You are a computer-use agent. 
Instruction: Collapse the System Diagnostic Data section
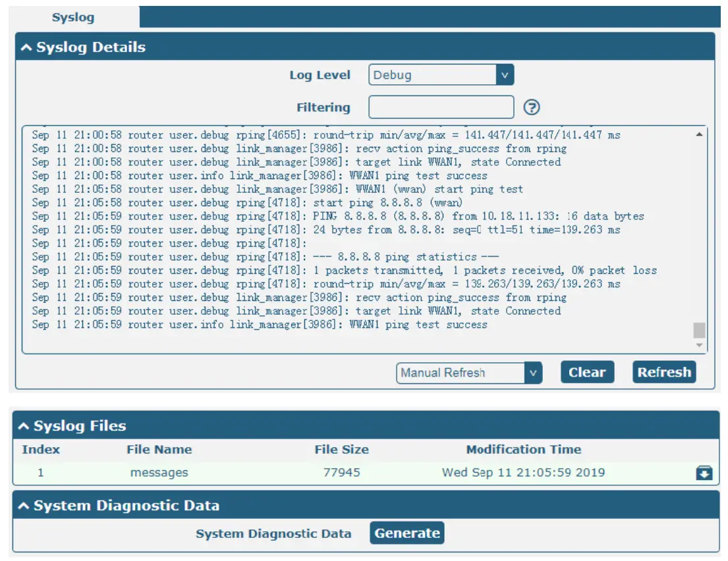[x=24, y=506]
